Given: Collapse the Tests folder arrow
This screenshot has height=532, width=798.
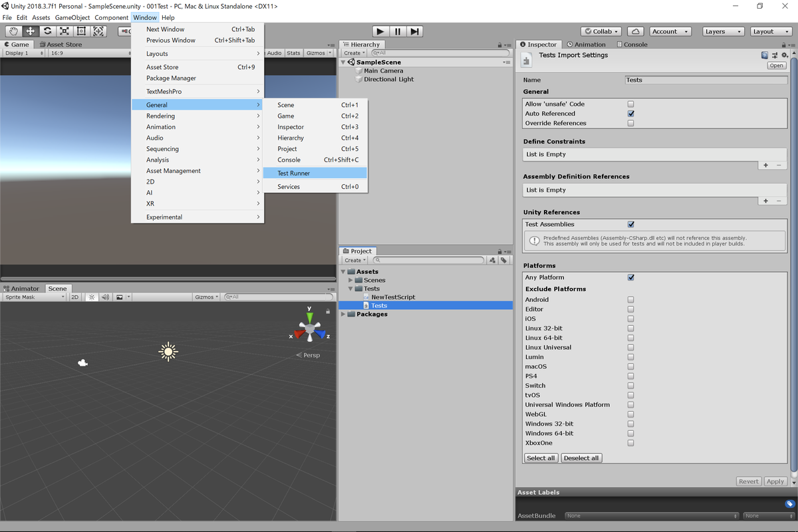Looking at the screenshot, I should [351, 289].
